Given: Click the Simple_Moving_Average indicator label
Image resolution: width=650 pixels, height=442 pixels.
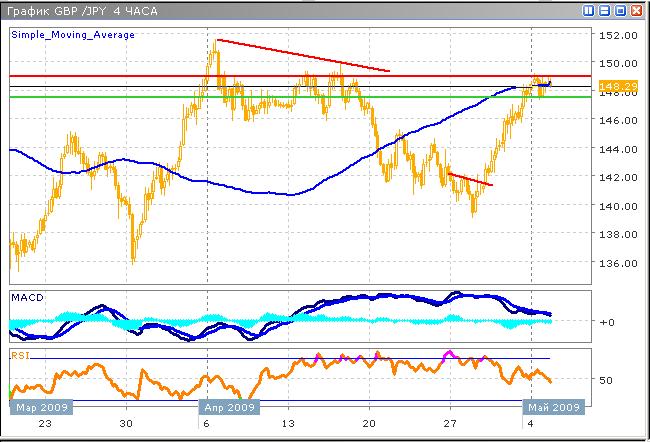Looking at the screenshot, I should tap(73, 35).
